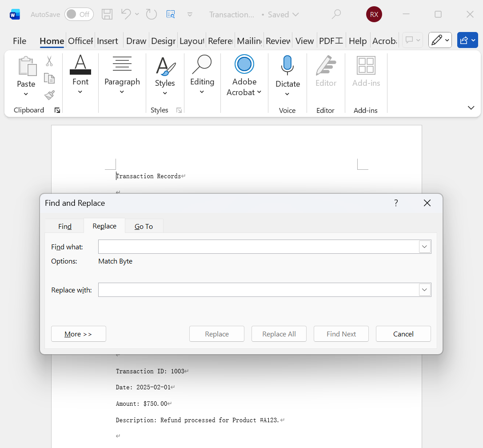
Task: Click the Search magnifier in title bar
Action: click(x=336, y=14)
